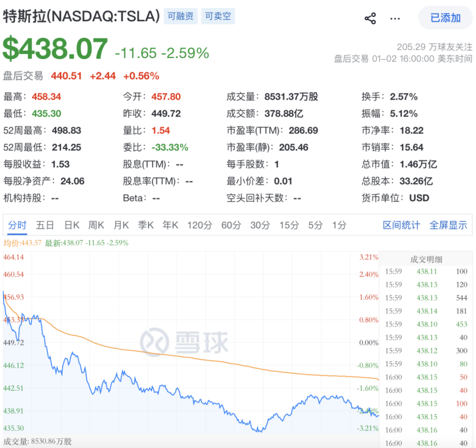
Task: Switch to the 五日 chart tab
Action: pyautogui.click(x=45, y=225)
